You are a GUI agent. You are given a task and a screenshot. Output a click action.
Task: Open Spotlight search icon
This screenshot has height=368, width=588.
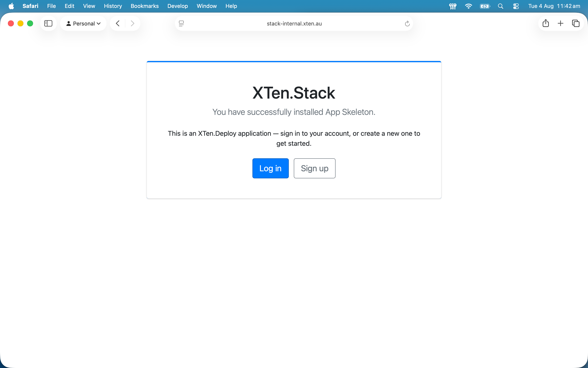click(x=501, y=6)
